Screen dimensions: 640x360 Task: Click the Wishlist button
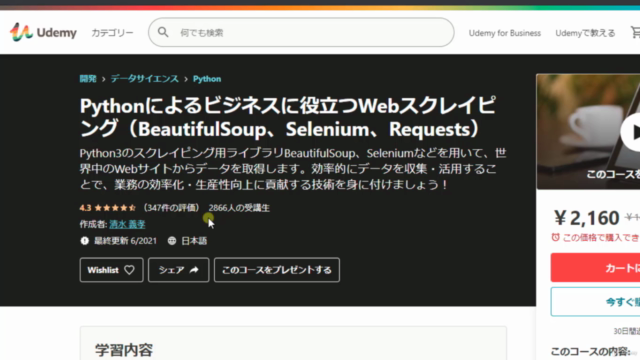111,270
